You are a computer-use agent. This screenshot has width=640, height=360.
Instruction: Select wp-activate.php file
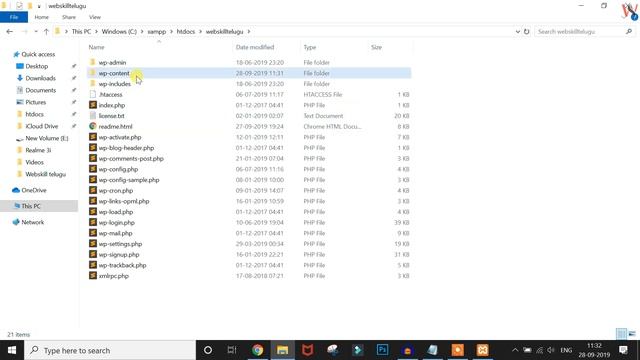click(x=120, y=137)
